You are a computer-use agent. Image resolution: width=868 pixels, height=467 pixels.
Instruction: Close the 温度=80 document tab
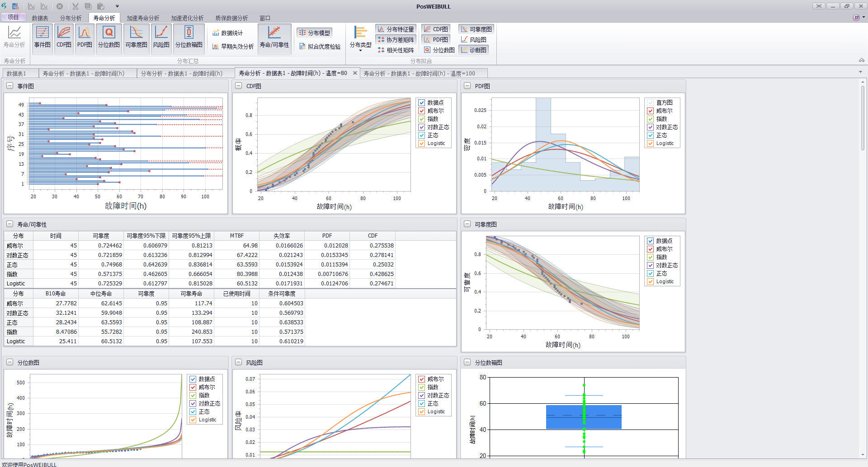pos(355,73)
